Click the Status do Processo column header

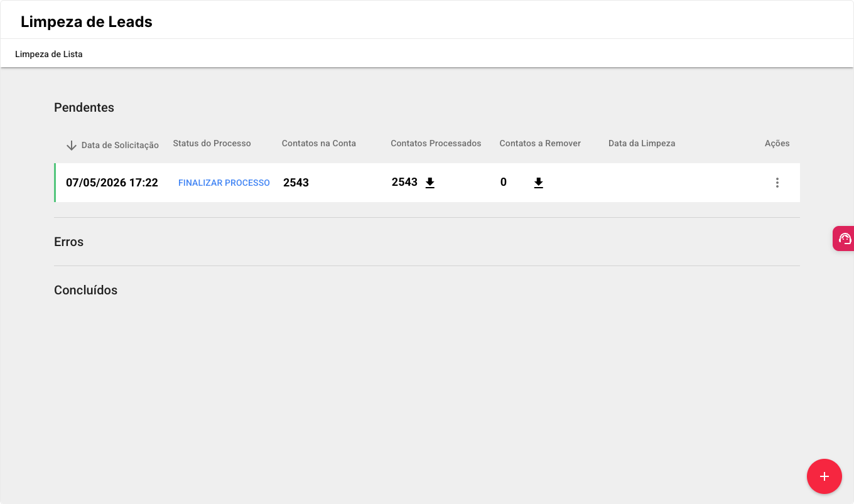212,143
